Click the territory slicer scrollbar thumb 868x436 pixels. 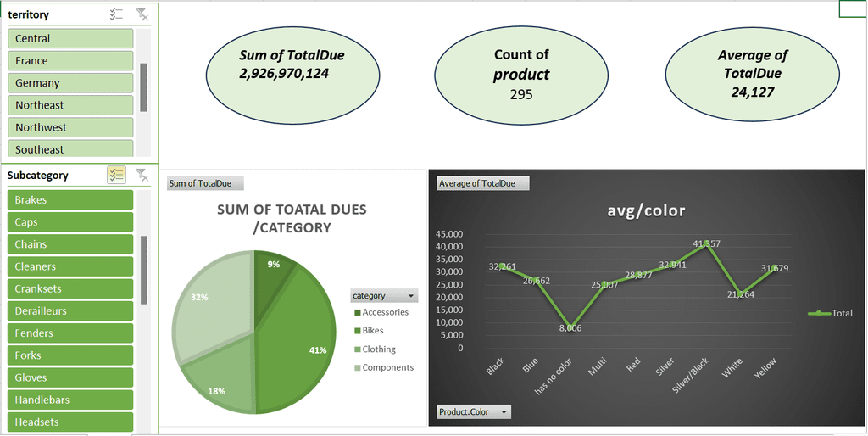pos(143,87)
